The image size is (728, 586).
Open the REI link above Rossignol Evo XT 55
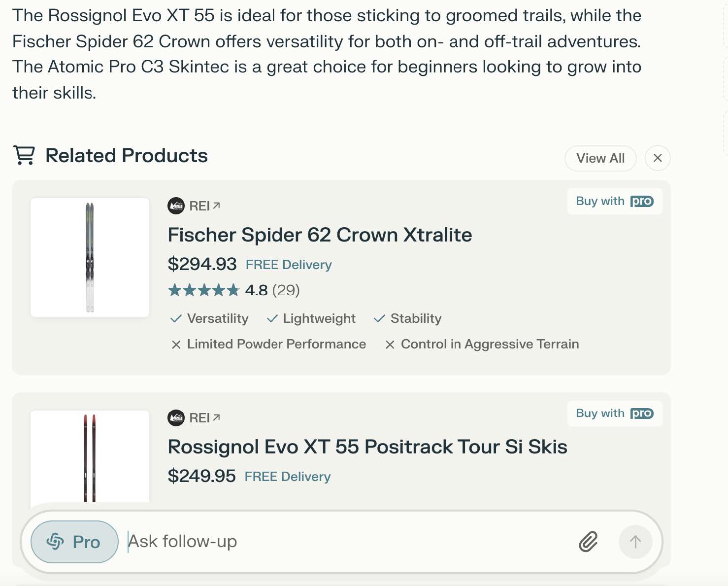tap(204, 418)
